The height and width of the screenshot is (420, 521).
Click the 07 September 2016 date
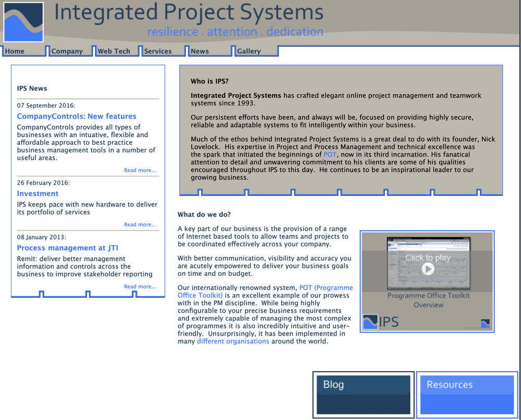[46, 106]
